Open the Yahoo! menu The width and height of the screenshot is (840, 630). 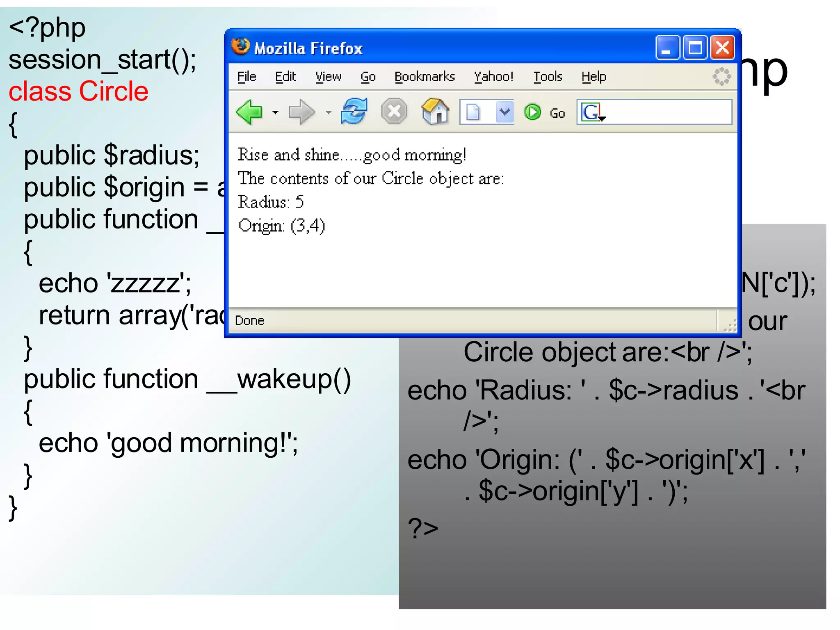point(493,77)
